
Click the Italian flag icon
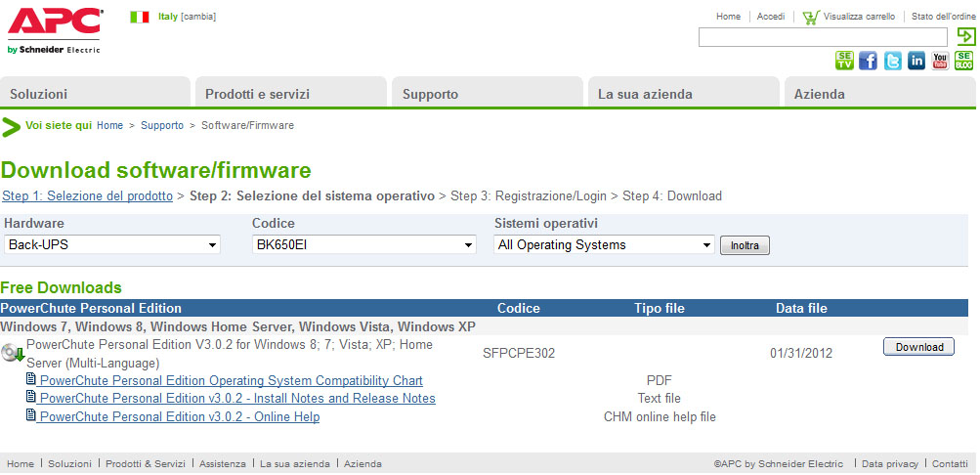coord(140,17)
